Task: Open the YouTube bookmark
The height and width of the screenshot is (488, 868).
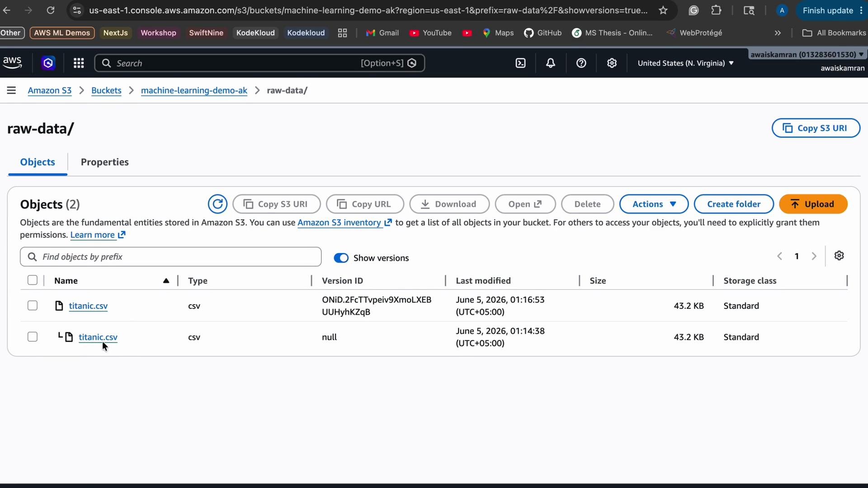Action: 430,33
